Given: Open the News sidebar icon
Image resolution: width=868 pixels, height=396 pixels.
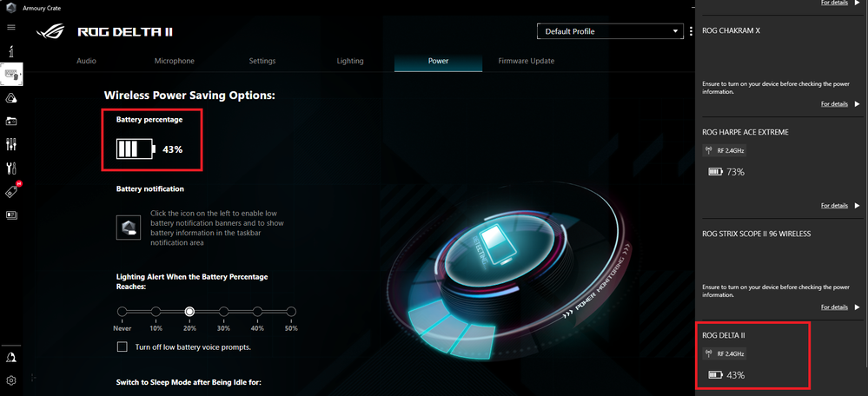Looking at the screenshot, I should click(11, 214).
